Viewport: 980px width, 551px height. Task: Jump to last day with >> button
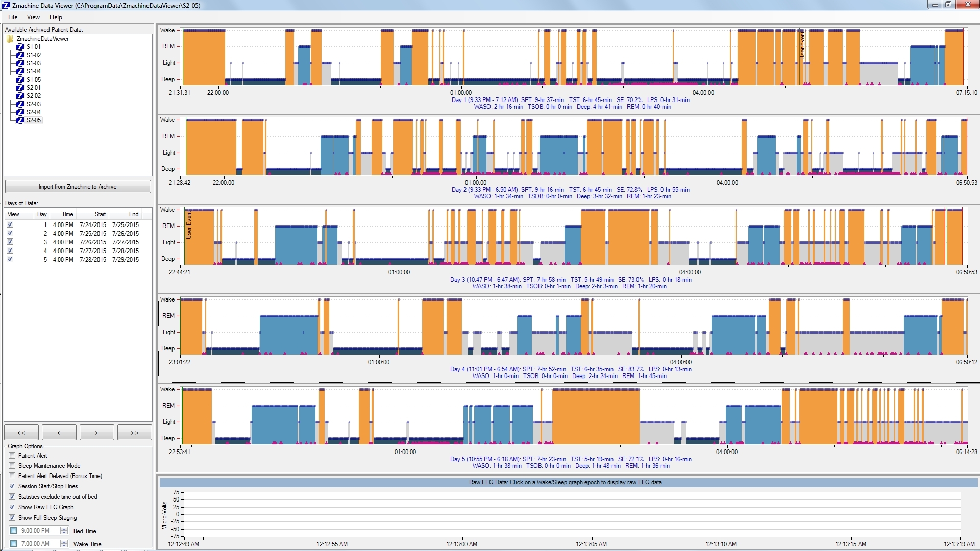pos(134,433)
